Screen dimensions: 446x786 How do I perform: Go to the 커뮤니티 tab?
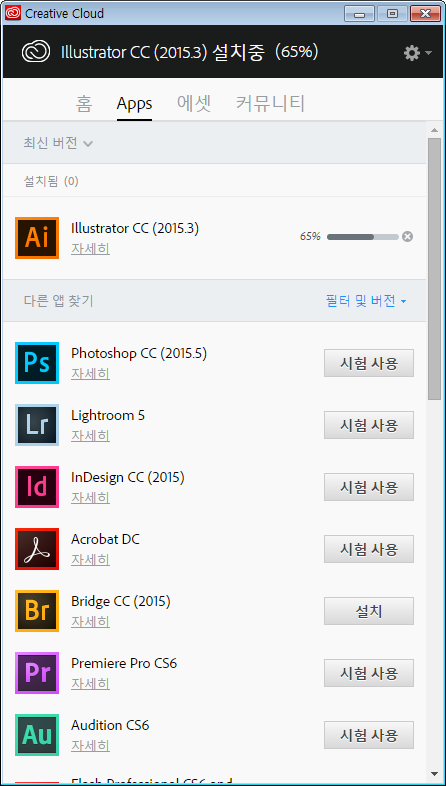click(270, 104)
